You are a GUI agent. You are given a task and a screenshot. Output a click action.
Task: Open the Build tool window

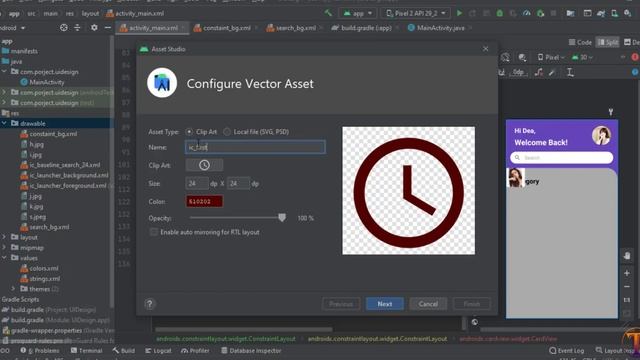tap(124, 351)
